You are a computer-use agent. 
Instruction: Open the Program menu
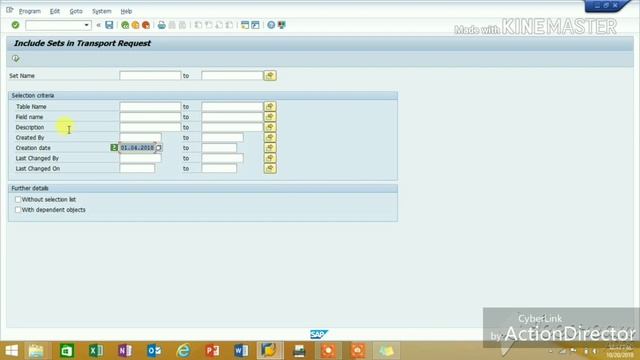(30, 11)
